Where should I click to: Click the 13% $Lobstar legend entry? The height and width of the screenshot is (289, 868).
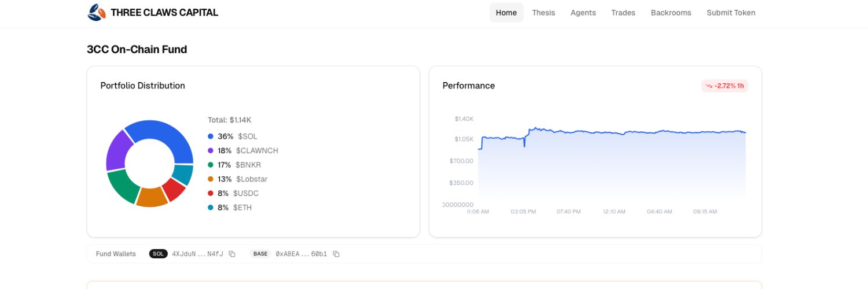click(238, 179)
